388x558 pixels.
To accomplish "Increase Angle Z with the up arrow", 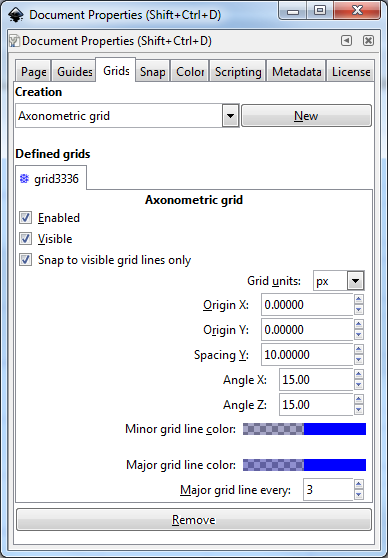I will [x=359, y=399].
